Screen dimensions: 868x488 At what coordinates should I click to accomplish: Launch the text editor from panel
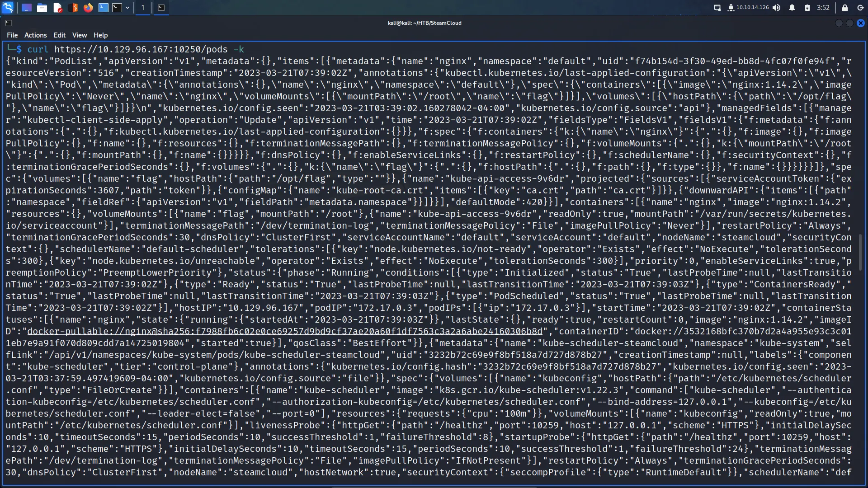(57, 8)
